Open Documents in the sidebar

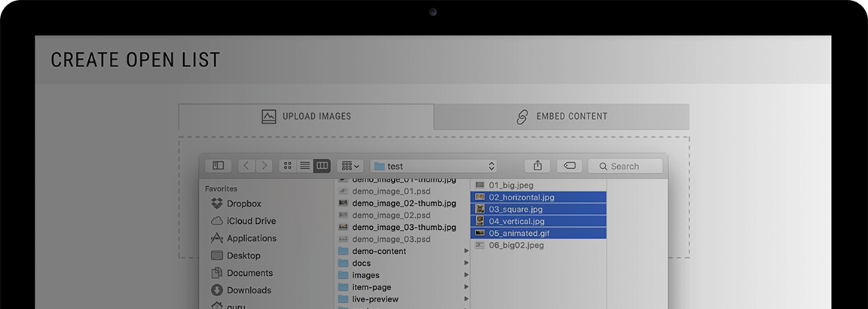[242, 273]
